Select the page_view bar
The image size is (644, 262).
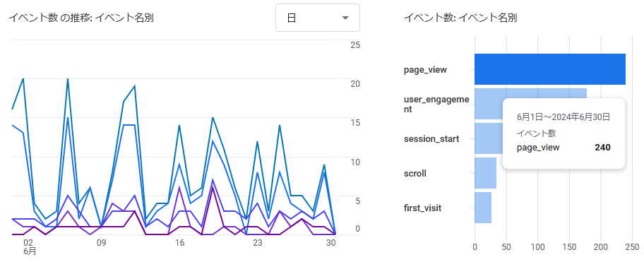[550, 69]
